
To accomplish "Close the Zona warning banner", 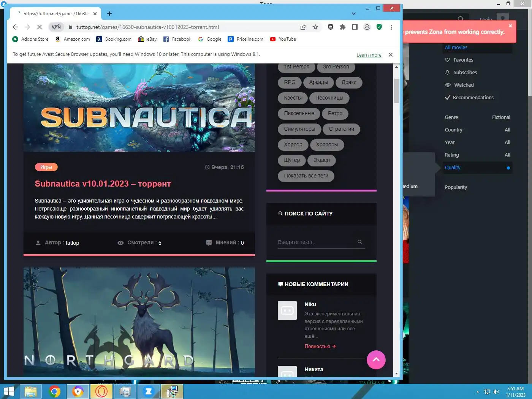I will pos(510,26).
